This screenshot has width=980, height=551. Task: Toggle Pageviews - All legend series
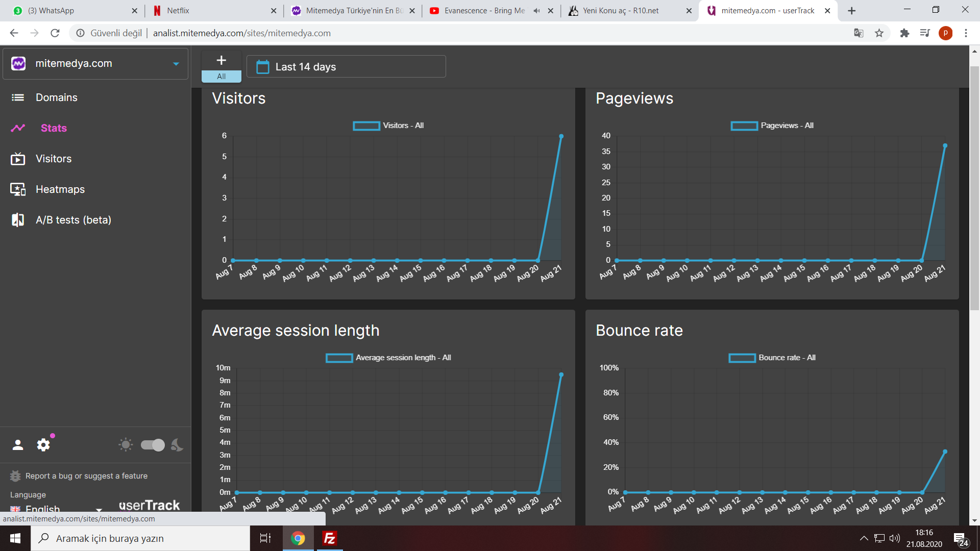[772, 126]
